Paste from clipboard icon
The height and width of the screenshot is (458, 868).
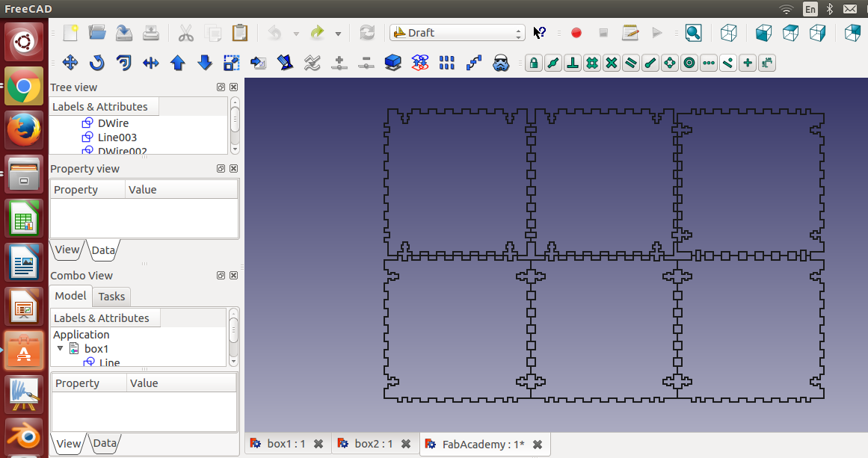point(240,33)
